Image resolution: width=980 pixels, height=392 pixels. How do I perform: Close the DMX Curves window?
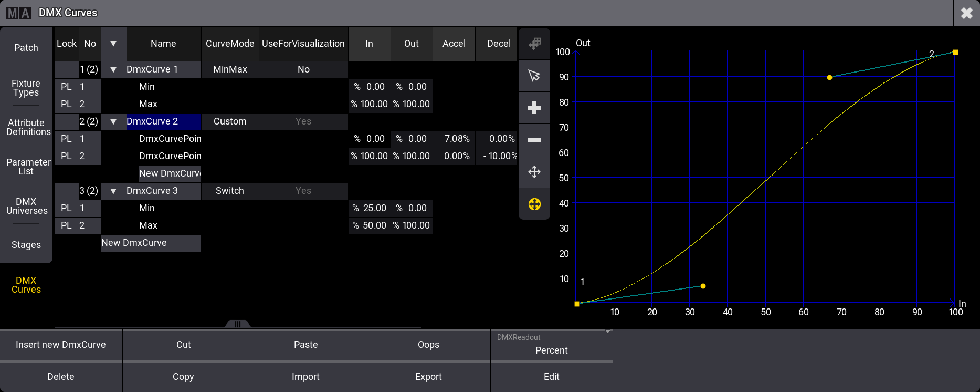966,13
